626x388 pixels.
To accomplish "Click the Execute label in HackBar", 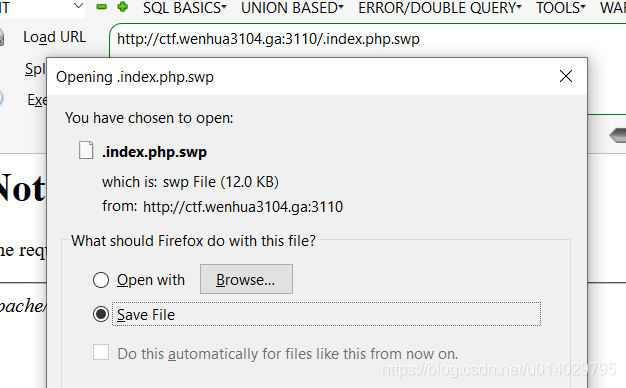I will point(37,100).
